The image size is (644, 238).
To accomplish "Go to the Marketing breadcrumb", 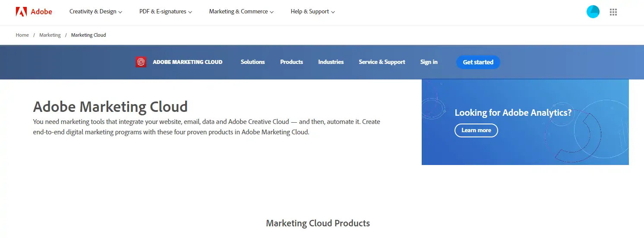I will 50,35.
